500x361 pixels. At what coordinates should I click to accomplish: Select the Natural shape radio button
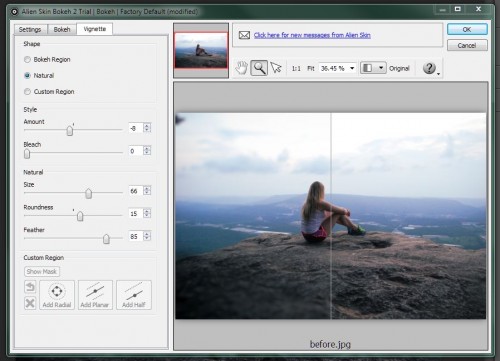coord(27,76)
